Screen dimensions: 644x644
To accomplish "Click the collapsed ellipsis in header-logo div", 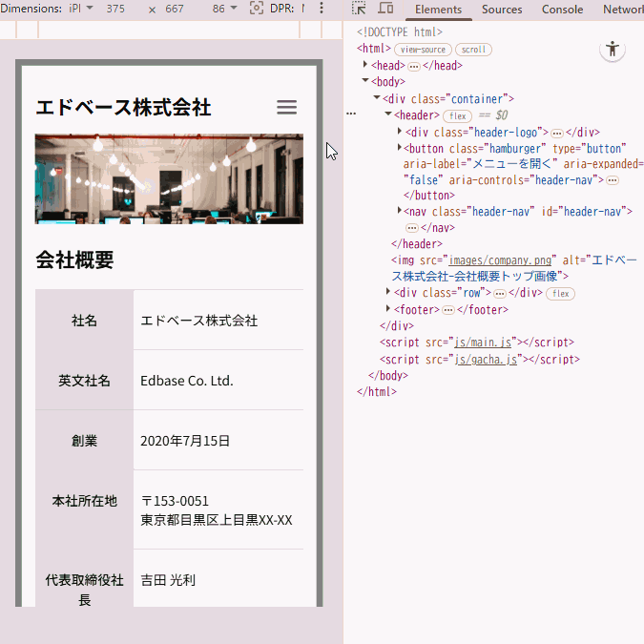I will tap(557, 133).
